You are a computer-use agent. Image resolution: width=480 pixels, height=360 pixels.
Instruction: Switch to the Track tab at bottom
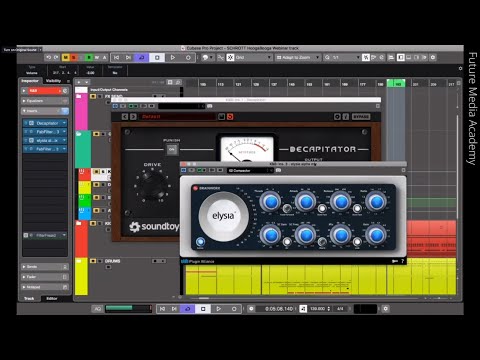point(29,298)
